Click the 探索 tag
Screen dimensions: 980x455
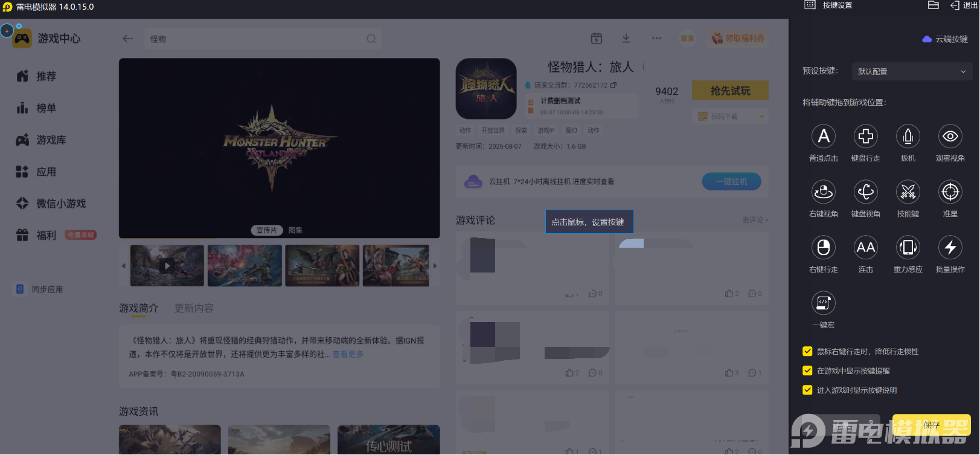click(x=521, y=131)
